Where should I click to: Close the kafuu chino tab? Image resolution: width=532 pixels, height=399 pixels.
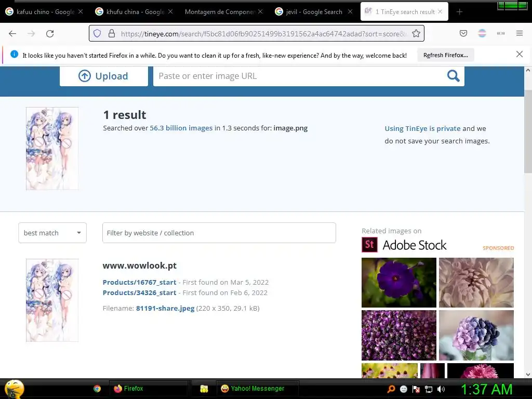[x=81, y=11]
